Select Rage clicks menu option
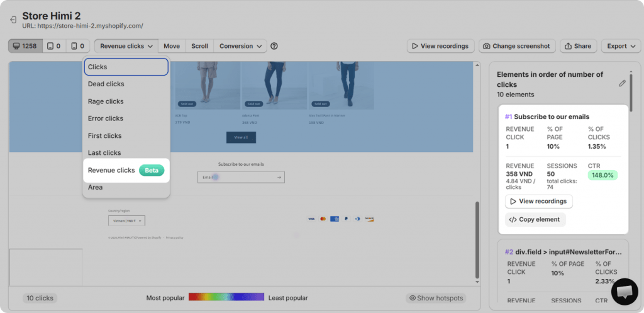 click(106, 101)
